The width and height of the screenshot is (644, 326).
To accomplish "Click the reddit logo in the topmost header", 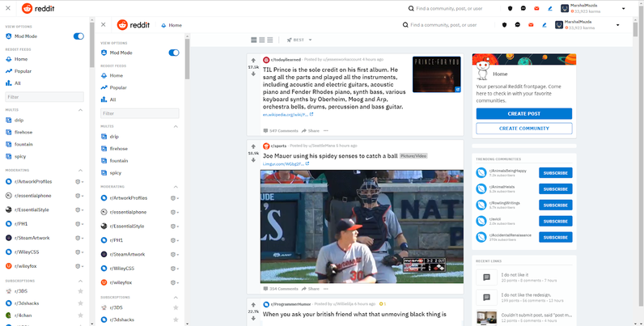I will 38,8.
